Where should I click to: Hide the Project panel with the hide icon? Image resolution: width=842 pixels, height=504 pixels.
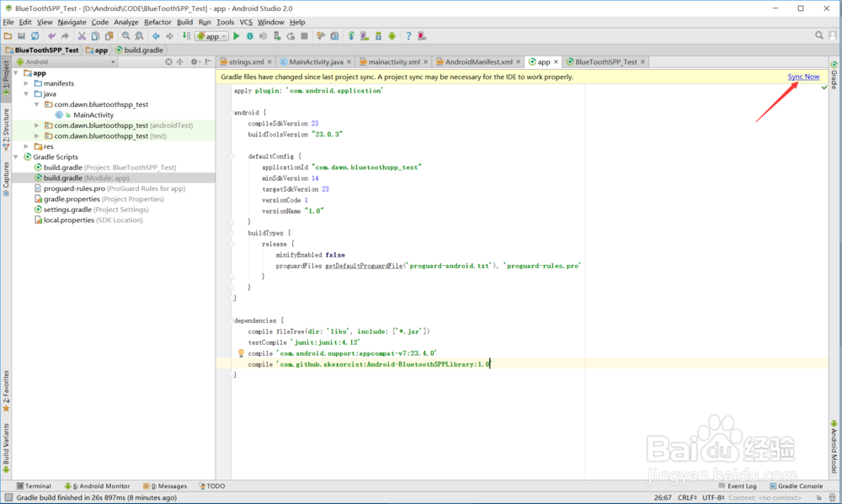pyautogui.click(x=208, y=61)
